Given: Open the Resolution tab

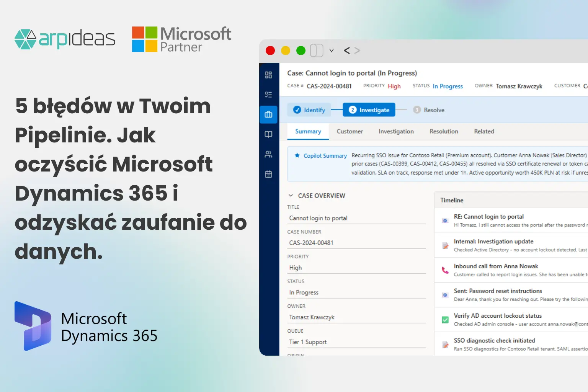Looking at the screenshot, I should (x=444, y=131).
